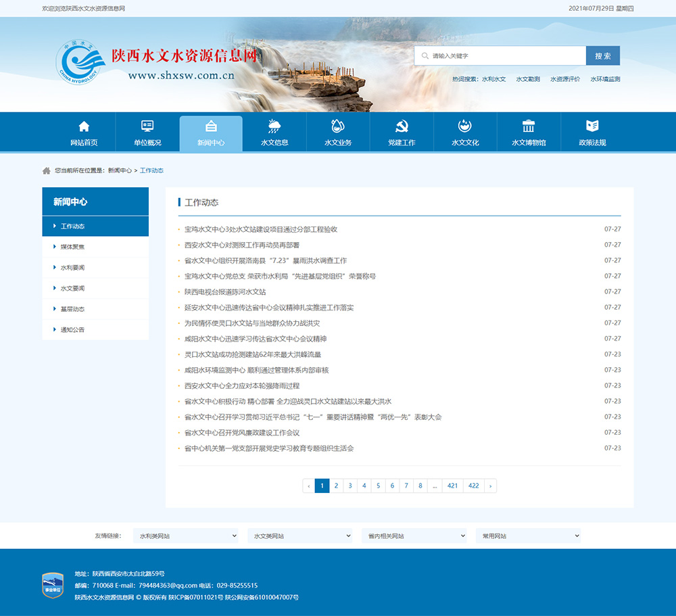Viewport: 676px width, 616px height.
Task: Click the 水文文化 circular water icon
Action: 465,126
